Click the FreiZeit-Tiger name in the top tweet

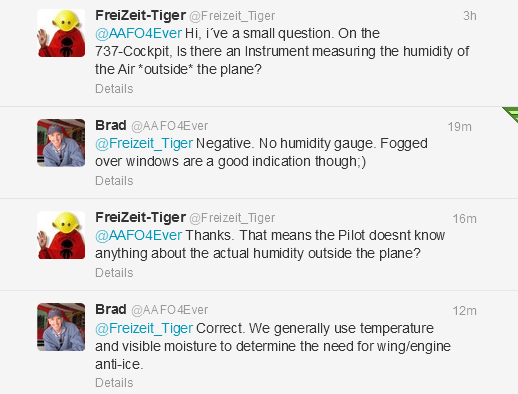[x=140, y=15]
